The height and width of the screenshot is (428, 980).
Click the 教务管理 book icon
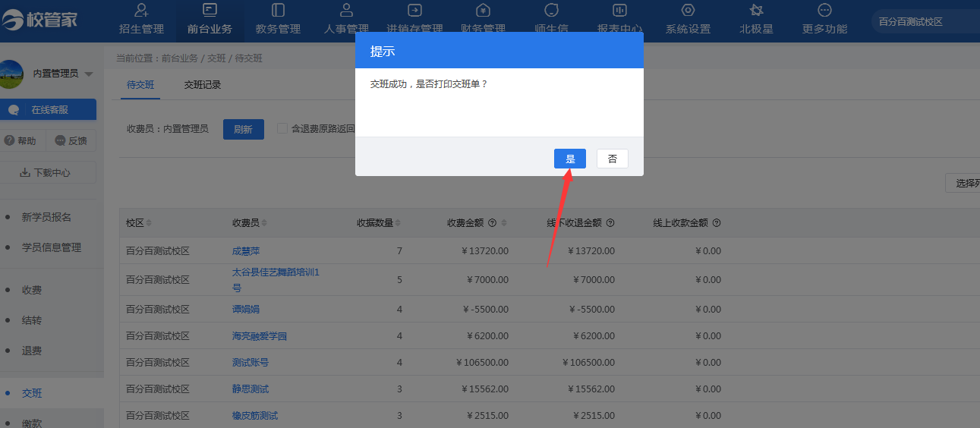[278, 10]
